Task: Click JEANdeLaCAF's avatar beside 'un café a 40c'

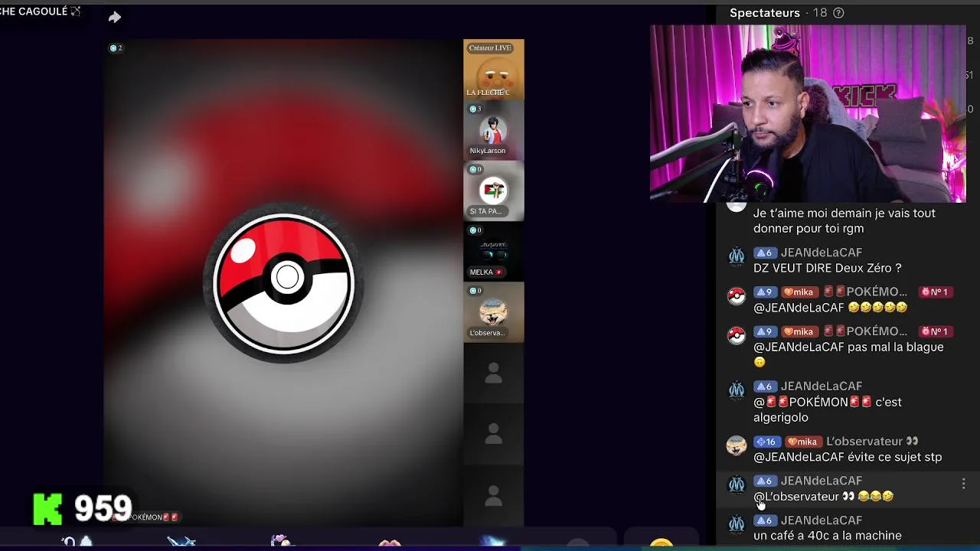Action: click(736, 525)
